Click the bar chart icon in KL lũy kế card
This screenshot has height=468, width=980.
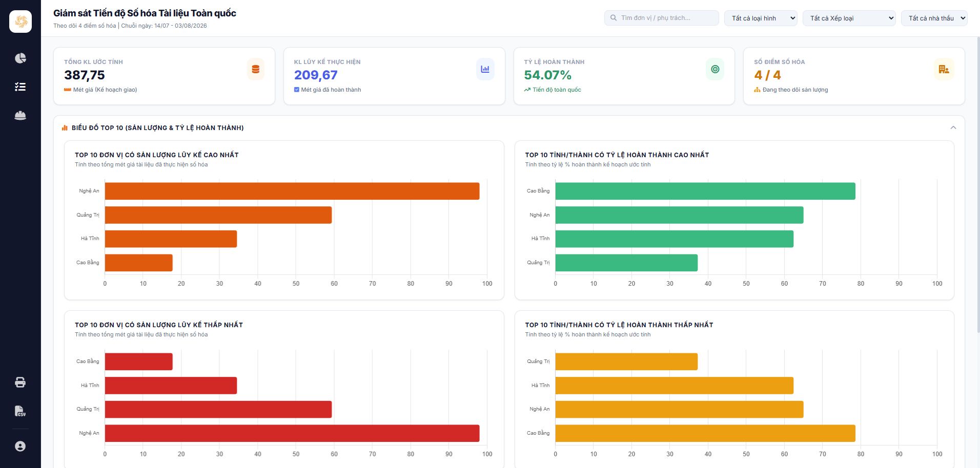[x=485, y=69]
